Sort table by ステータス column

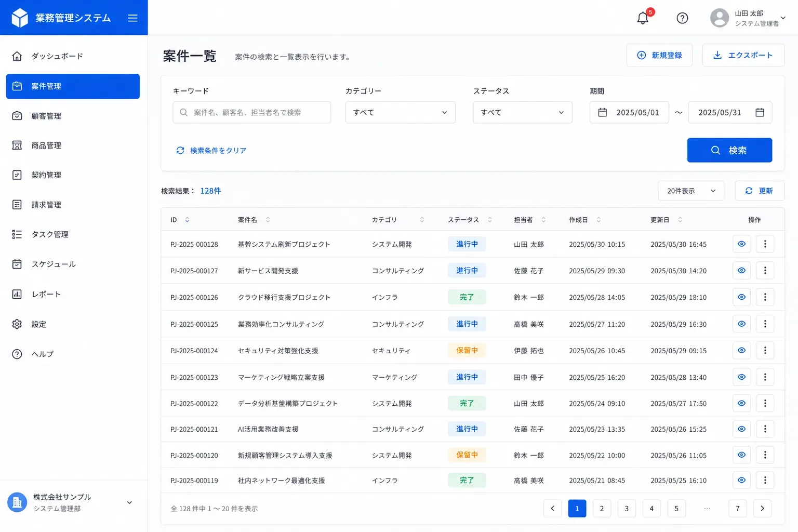point(489,220)
